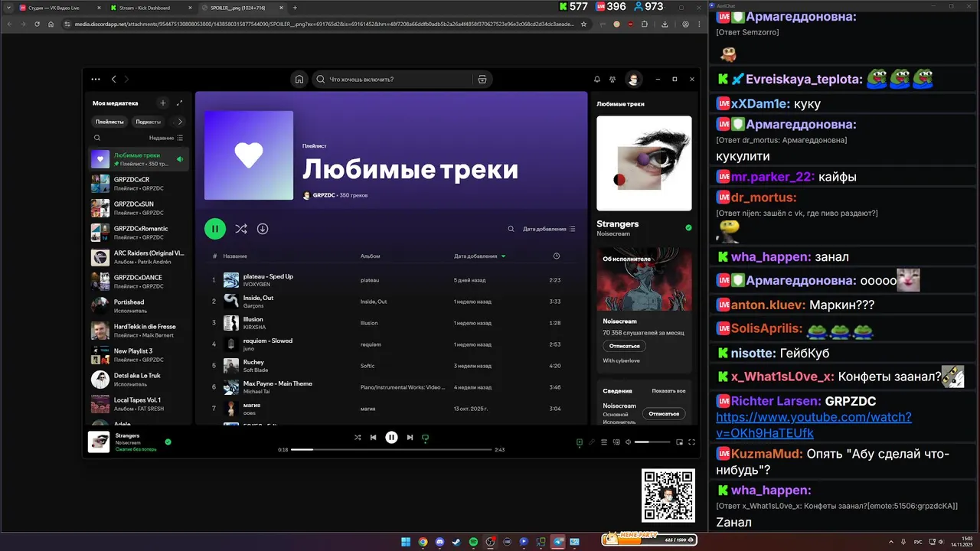Open the 'Дата добавления' view options dropdown

pyautogui.click(x=549, y=229)
